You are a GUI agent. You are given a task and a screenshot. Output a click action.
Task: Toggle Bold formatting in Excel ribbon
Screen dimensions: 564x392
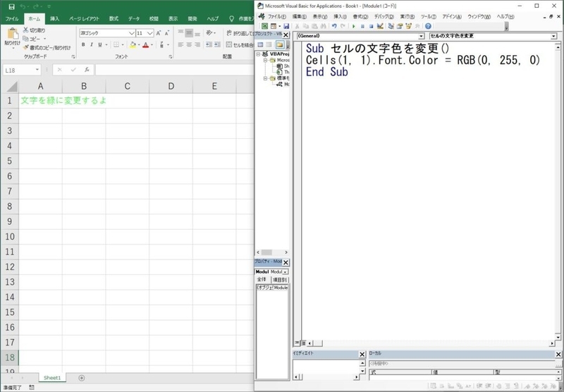(x=83, y=44)
